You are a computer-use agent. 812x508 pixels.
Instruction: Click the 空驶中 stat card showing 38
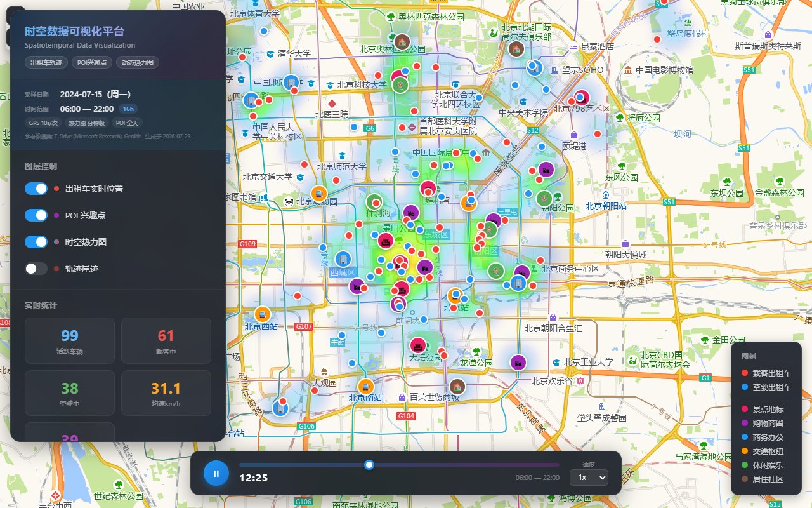click(x=70, y=394)
